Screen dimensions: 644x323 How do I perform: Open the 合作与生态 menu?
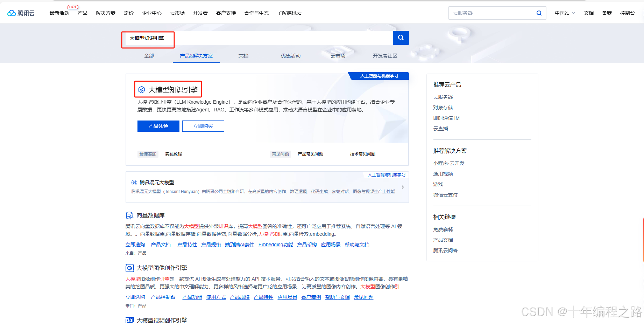click(x=256, y=13)
